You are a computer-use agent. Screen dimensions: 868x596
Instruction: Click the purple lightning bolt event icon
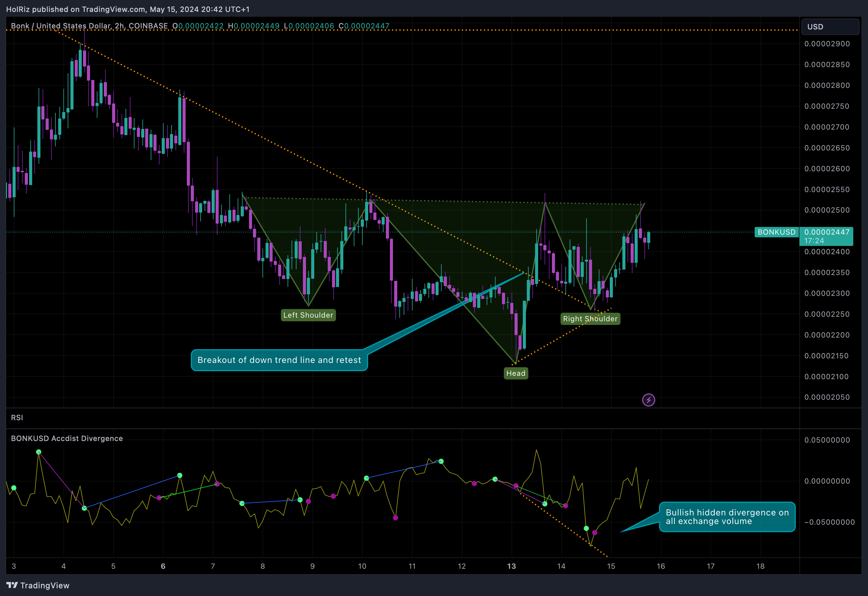(x=648, y=400)
